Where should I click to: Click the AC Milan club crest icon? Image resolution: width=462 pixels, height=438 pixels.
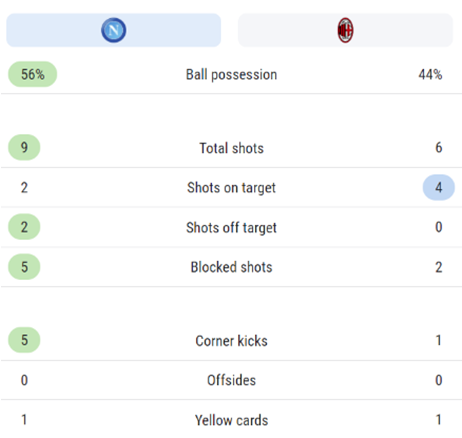345,30
